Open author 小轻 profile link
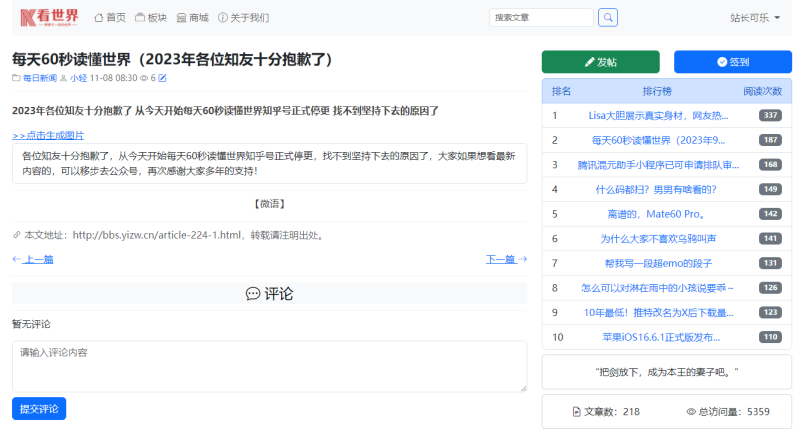Viewport: 800px width, 435px height. [78, 78]
